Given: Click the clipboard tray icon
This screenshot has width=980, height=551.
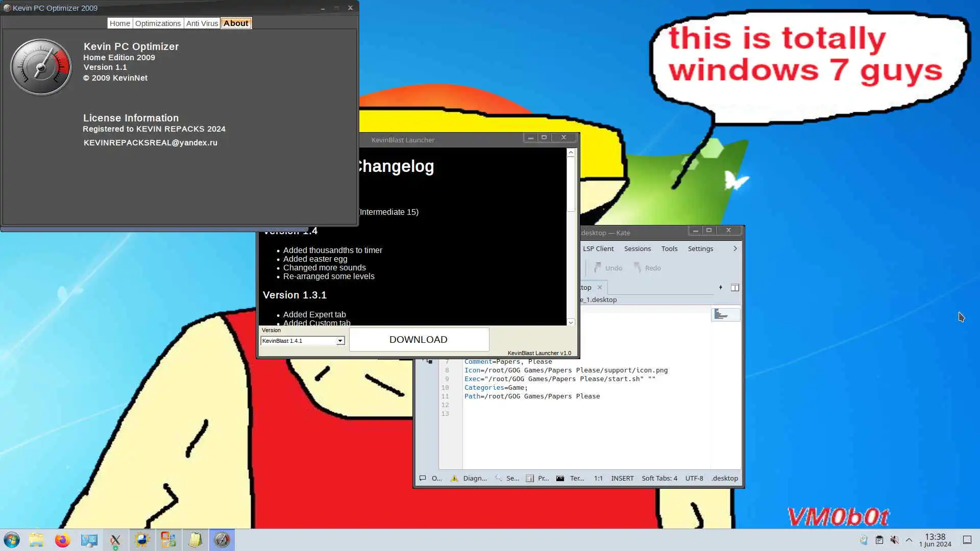Looking at the screenshot, I should coord(879,540).
